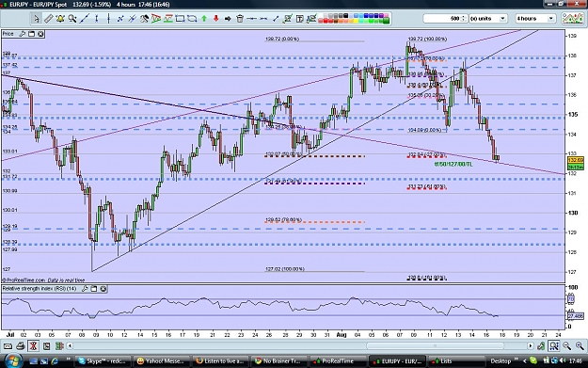Click the Price panel label

(x=8, y=34)
